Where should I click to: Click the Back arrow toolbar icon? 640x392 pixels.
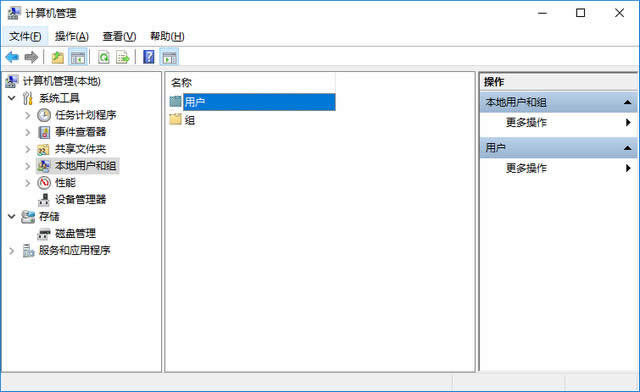12,57
